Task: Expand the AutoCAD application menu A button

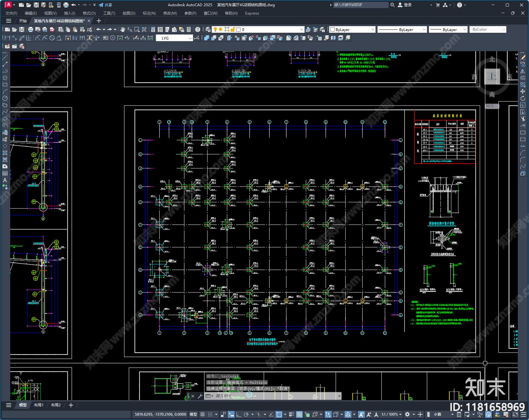Action: point(8,5)
